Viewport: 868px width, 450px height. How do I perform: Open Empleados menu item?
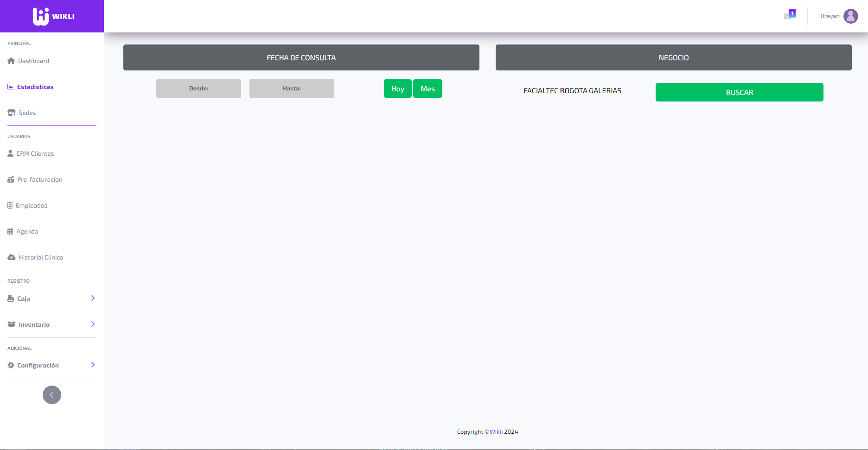click(x=32, y=205)
